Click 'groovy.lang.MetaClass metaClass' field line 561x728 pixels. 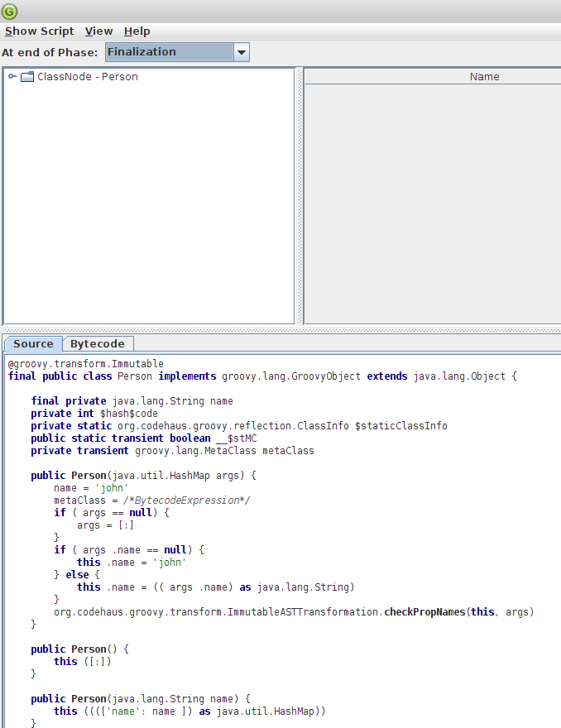click(172, 451)
